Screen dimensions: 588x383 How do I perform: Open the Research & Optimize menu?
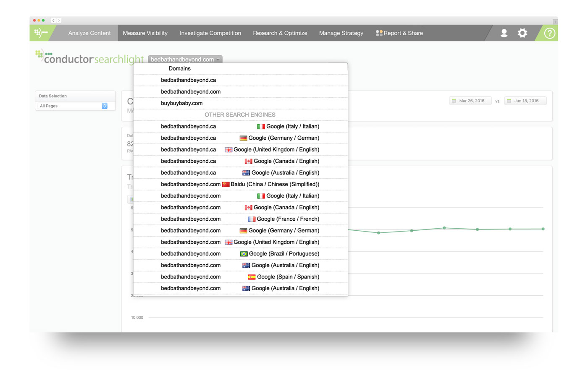[x=280, y=33]
